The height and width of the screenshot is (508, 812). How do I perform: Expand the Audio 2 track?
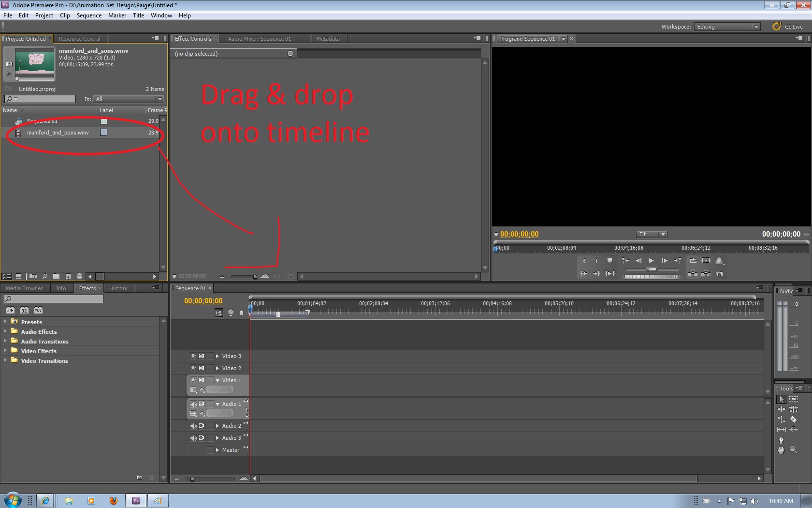217,426
